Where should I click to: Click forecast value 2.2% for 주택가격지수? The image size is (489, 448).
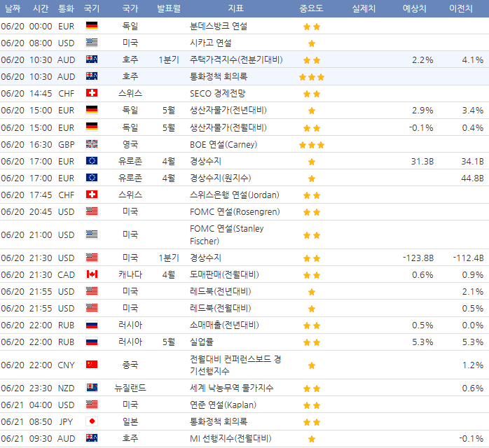pyautogui.click(x=422, y=59)
